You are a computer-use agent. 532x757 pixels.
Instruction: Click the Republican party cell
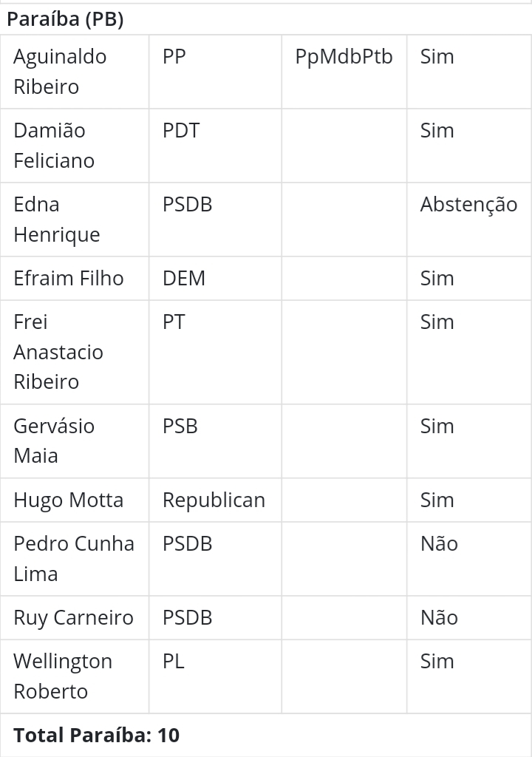pyautogui.click(x=214, y=500)
